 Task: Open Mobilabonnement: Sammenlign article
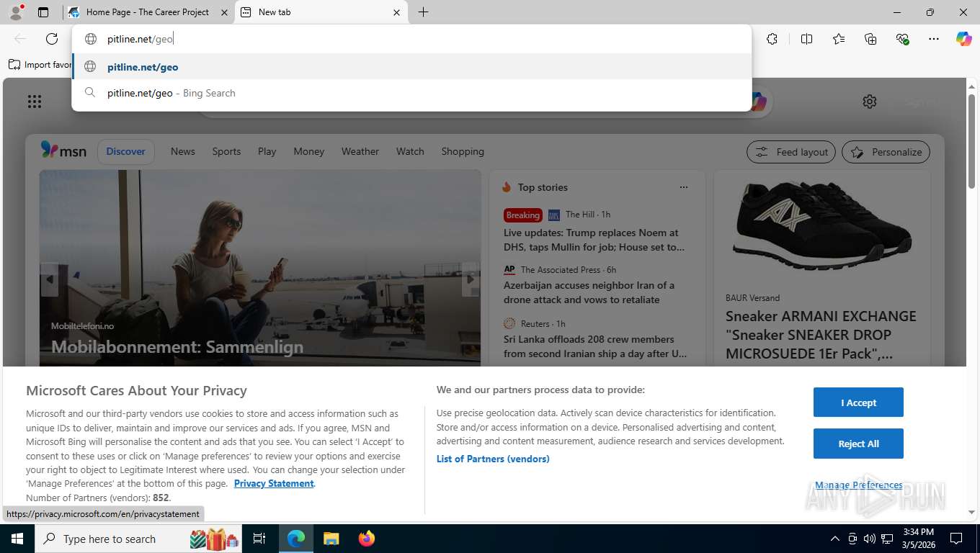click(177, 346)
